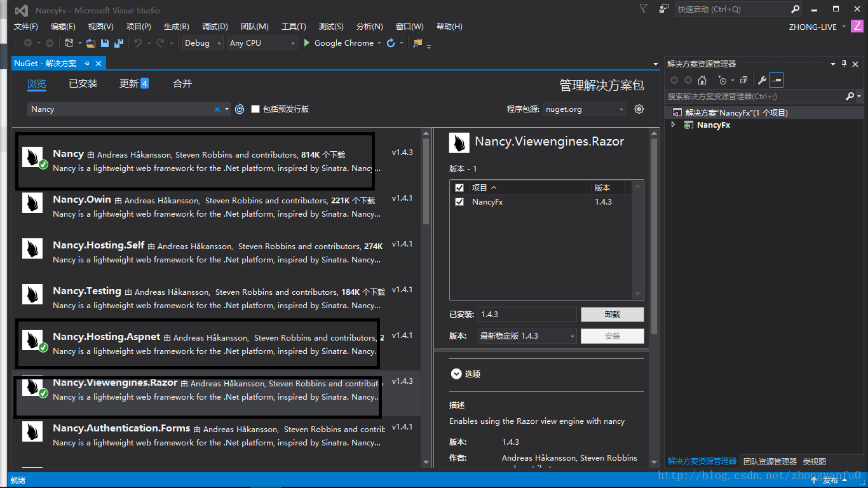This screenshot has height=488, width=868.
Task: Open the ZHONG-LIVE account dropdown arrow
Action: coord(844,27)
